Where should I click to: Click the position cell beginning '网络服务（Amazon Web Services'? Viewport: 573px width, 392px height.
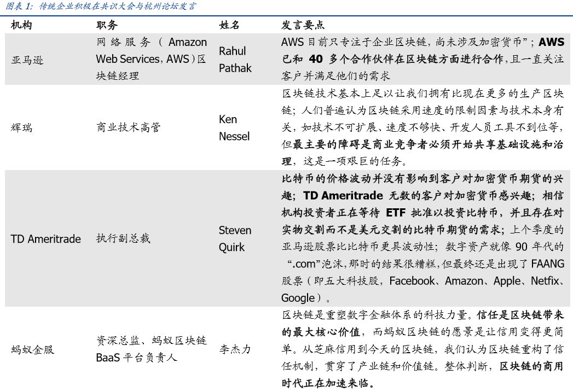pyautogui.click(x=151, y=58)
